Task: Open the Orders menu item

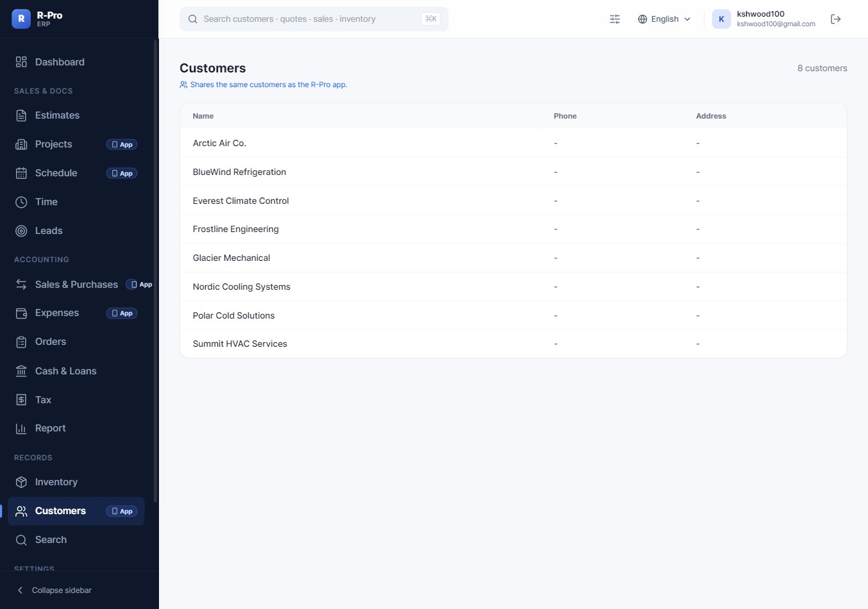Action: point(76,342)
